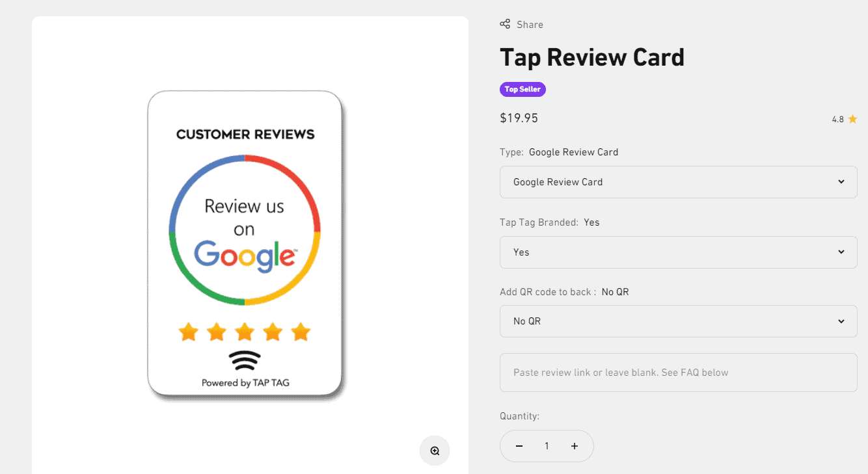868x474 pixels.
Task: Click the review link input field
Action: (x=678, y=372)
